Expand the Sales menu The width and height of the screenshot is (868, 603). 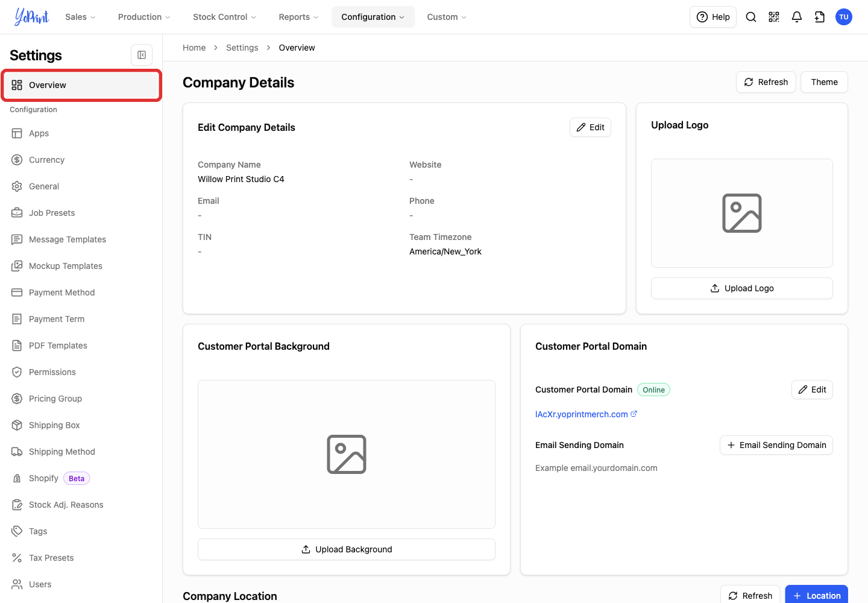click(x=80, y=17)
